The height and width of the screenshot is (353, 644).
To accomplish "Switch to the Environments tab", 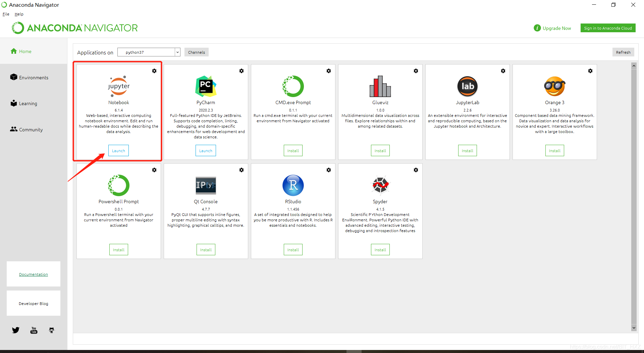I will pos(34,77).
